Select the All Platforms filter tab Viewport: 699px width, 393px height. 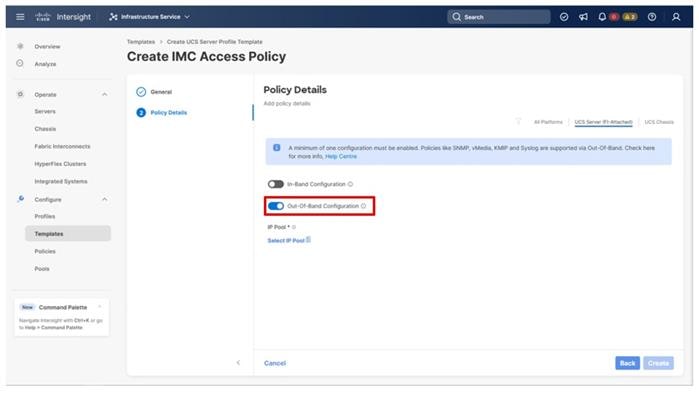pyautogui.click(x=548, y=122)
